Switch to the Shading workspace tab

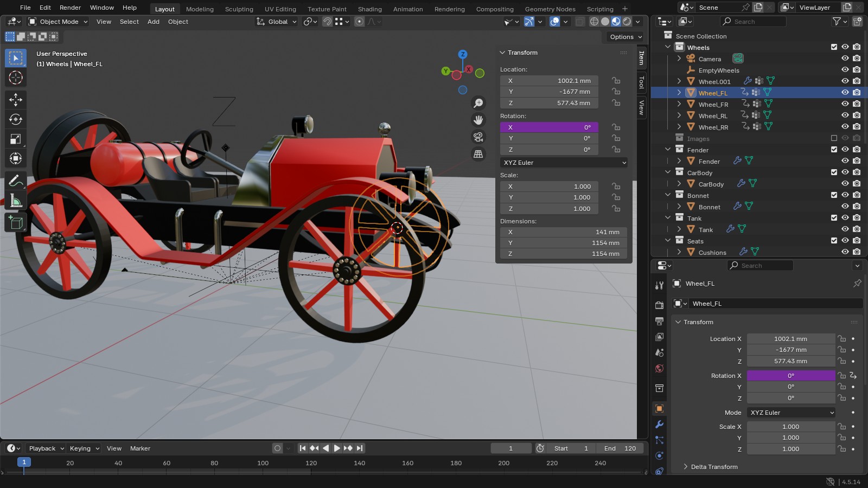[x=369, y=9]
